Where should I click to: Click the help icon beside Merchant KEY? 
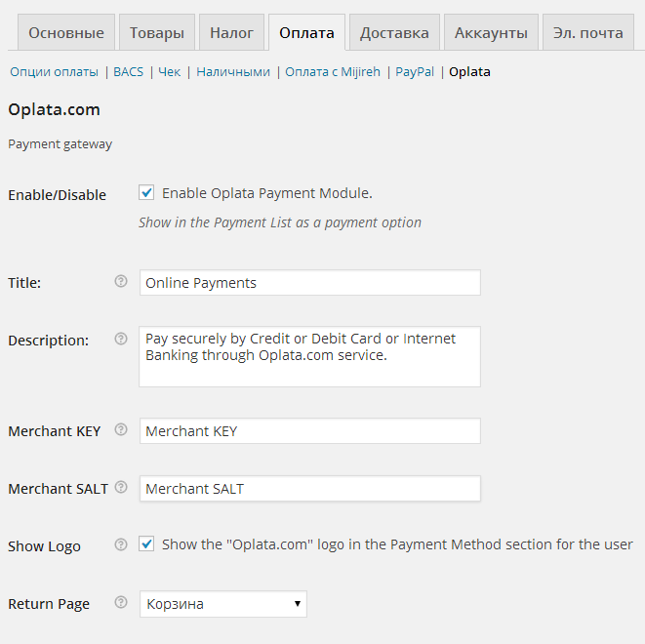click(121, 429)
